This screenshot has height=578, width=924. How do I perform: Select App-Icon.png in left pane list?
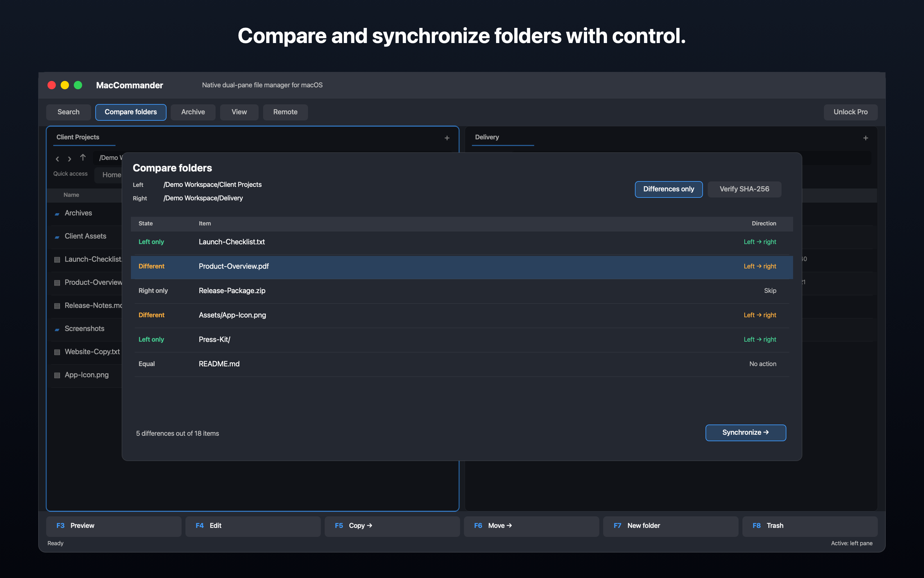86,375
